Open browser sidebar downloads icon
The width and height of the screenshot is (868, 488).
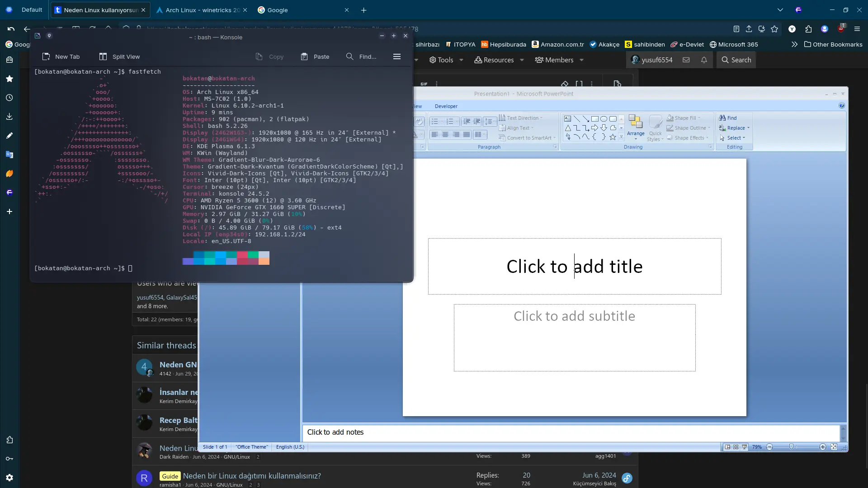coord(9,117)
